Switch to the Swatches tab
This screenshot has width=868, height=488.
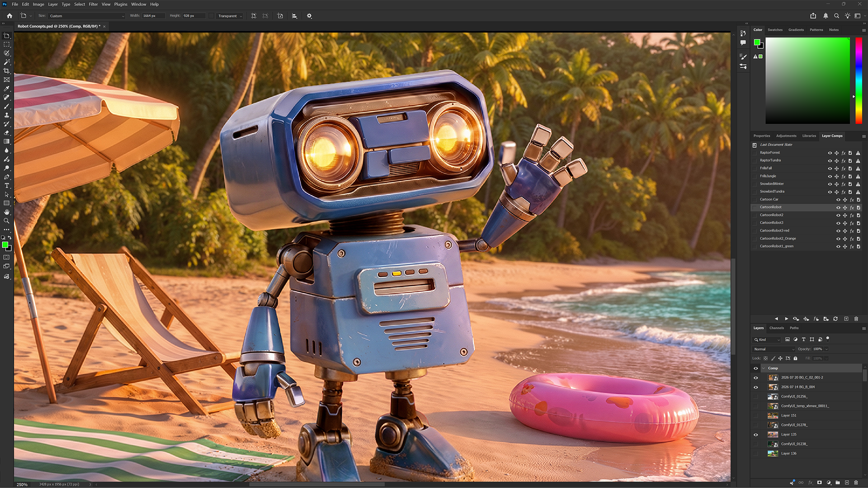(x=775, y=30)
